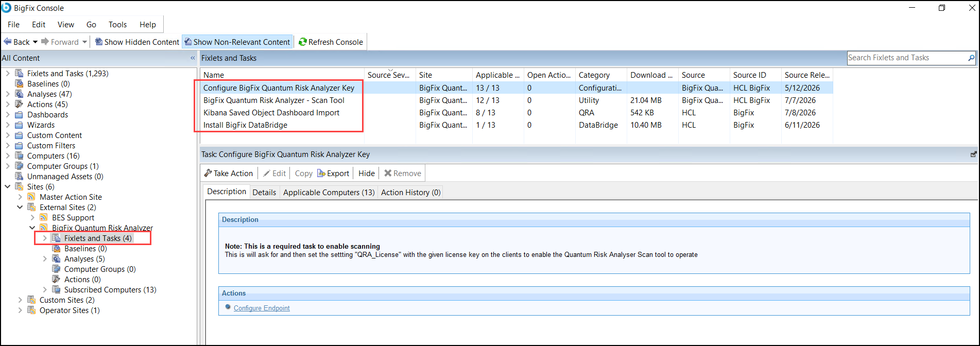Screen dimensions: 980x346
Task: Click the Forward navigation button
Action: click(60, 42)
